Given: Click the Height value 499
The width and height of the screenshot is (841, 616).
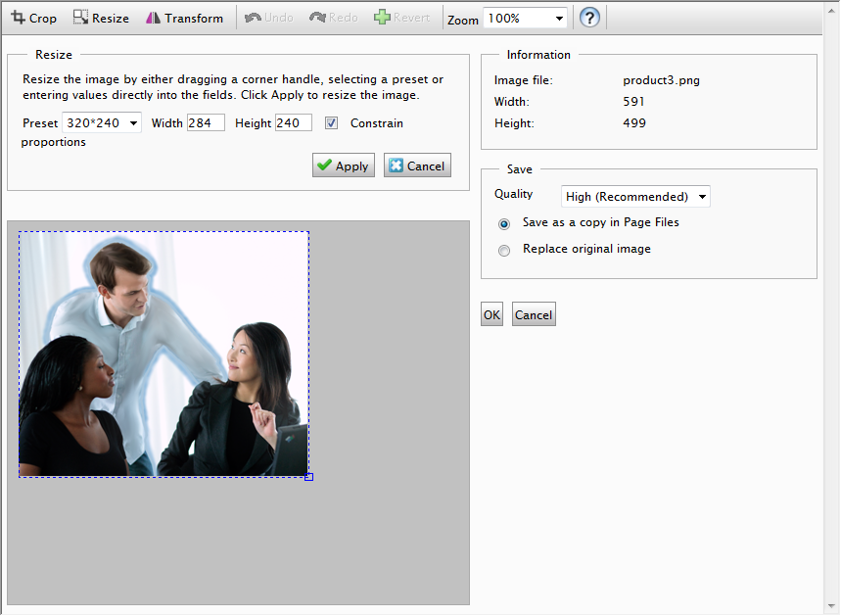Looking at the screenshot, I should 634,122.
